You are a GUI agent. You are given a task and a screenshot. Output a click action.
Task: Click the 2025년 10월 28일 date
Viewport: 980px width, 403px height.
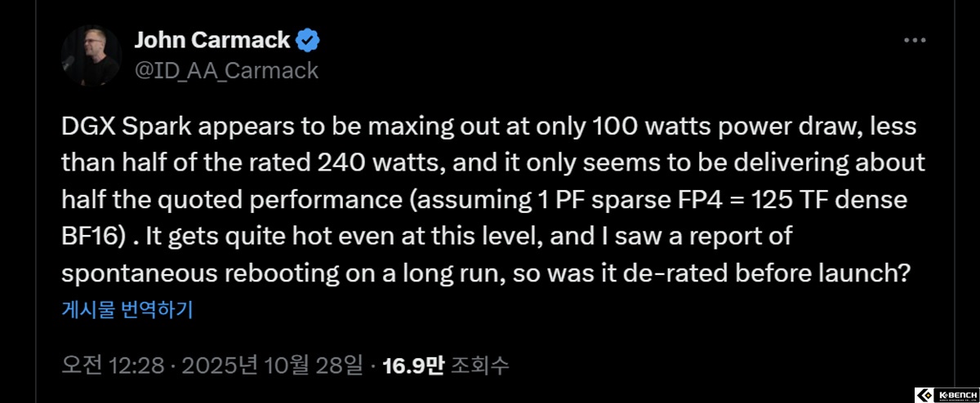pyautogui.click(x=273, y=365)
